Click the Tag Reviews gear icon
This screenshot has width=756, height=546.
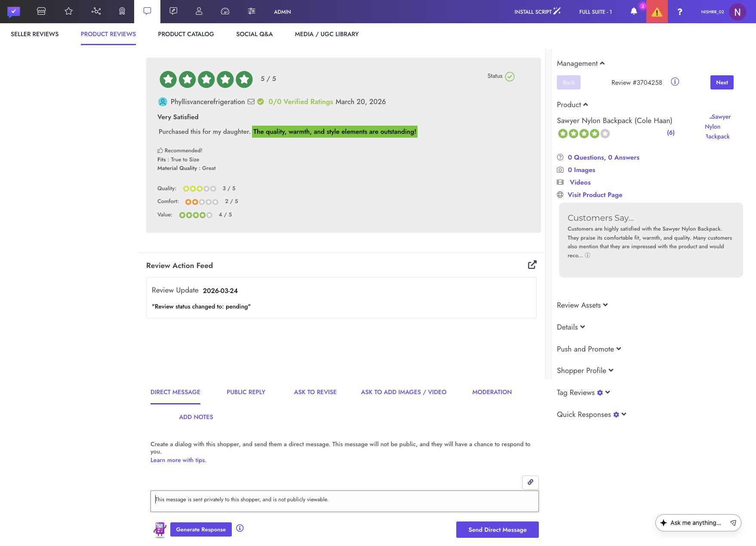(x=600, y=392)
